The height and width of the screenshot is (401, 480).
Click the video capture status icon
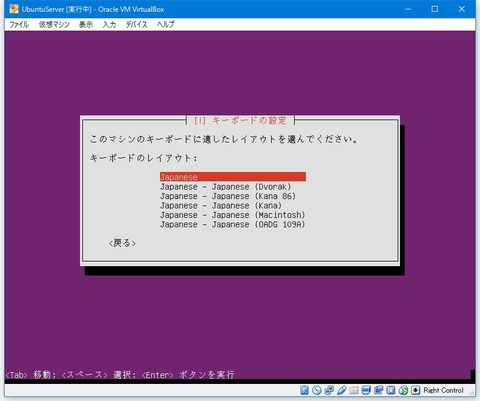[378, 390]
